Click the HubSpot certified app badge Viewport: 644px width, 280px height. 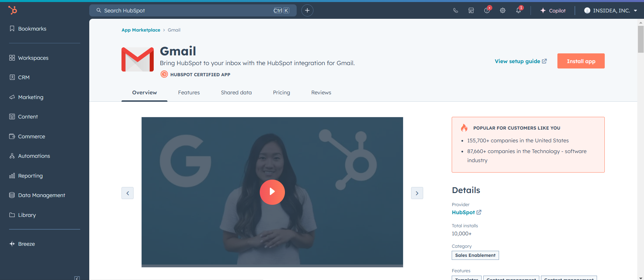195,75
